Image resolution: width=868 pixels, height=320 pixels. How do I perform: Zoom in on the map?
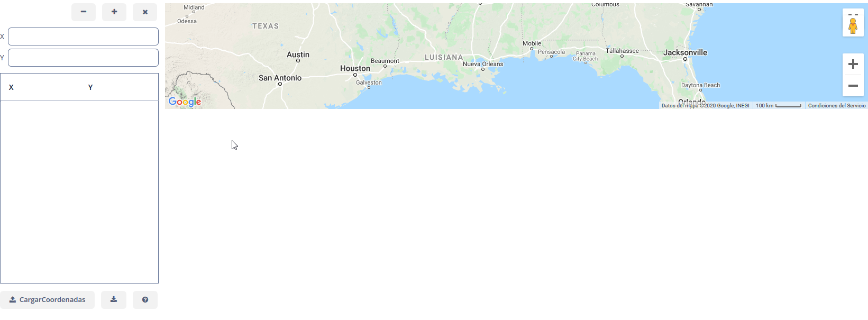[853, 64]
